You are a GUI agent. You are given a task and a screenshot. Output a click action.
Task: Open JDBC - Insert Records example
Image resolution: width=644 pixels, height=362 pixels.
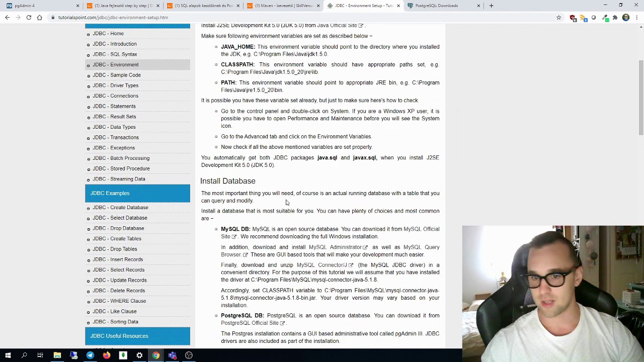point(118,259)
